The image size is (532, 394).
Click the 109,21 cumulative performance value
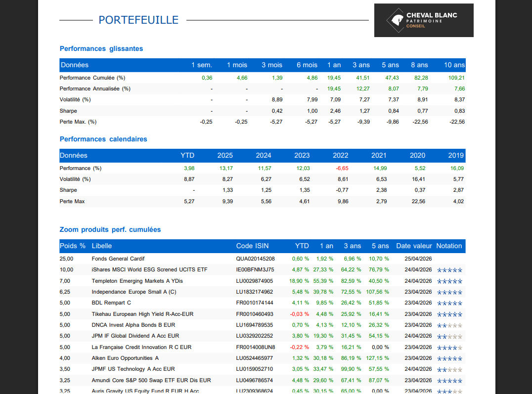456,78
